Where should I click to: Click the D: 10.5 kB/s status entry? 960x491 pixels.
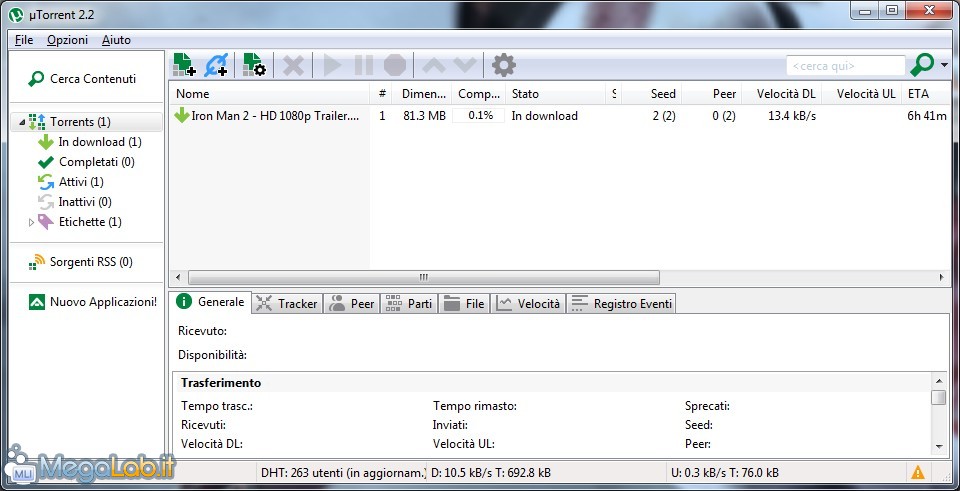[x=490, y=473]
